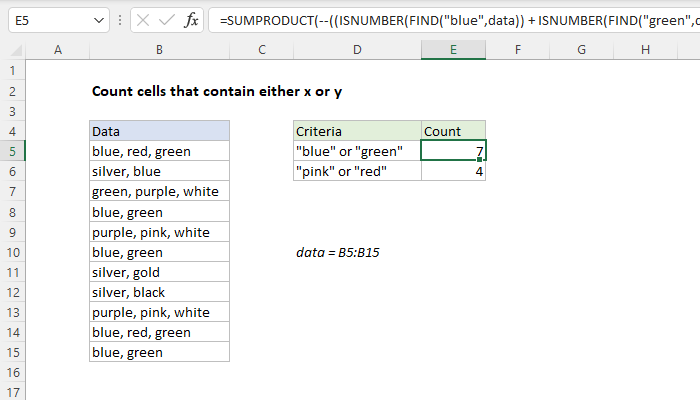
Task: Select column H header
Action: (x=645, y=50)
